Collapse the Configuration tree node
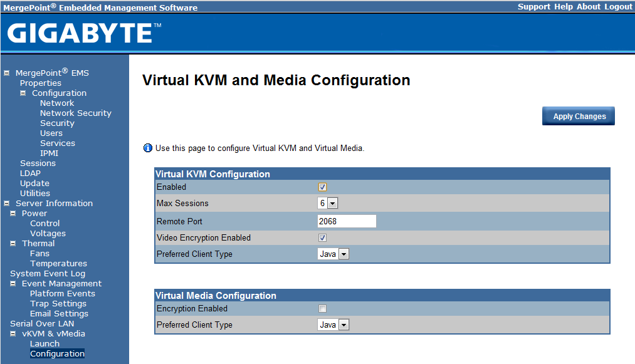Image resolution: width=635 pixels, height=364 pixels. (23, 93)
